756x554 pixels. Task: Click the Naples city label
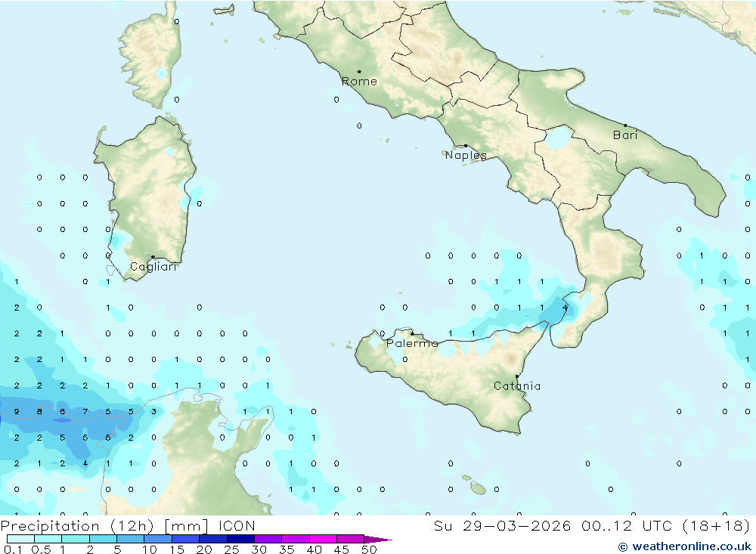466,155
